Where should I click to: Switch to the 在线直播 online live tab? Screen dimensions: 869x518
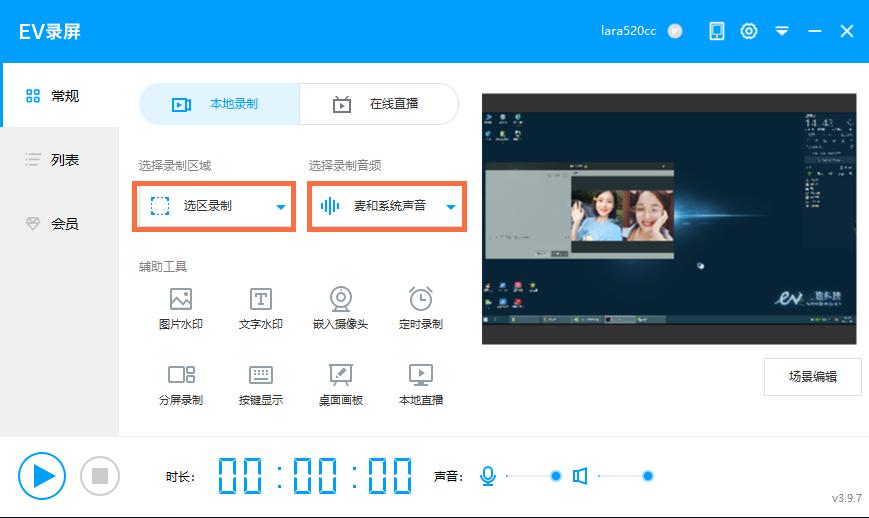coord(379,104)
